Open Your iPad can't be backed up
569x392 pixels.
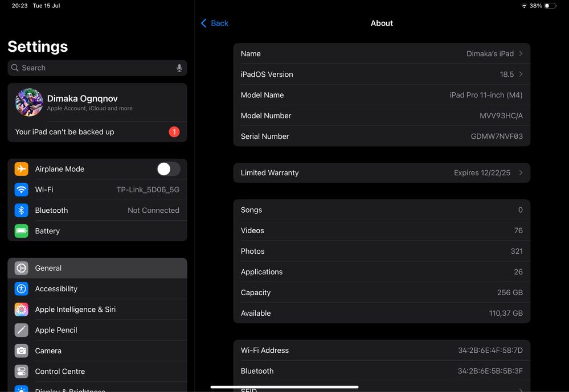97,132
